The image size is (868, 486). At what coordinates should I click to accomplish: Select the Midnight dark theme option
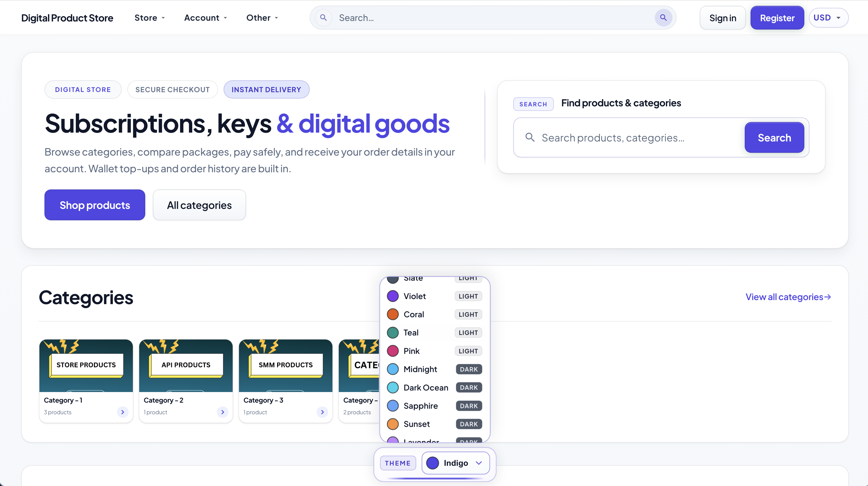click(x=435, y=369)
